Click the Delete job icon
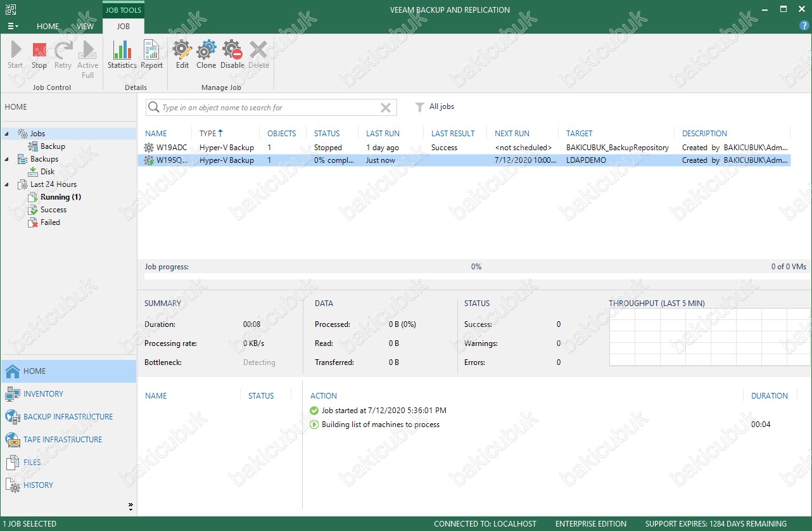The height and width of the screenshot is (531, 812). pos(258,49)
